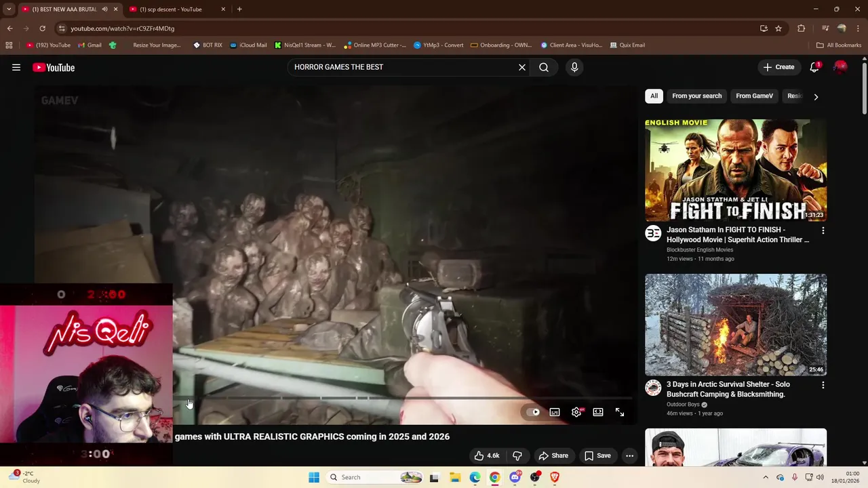Visit Blockbuster English Movies channel
Screen dimensions: 868x488
coord(700,250)
